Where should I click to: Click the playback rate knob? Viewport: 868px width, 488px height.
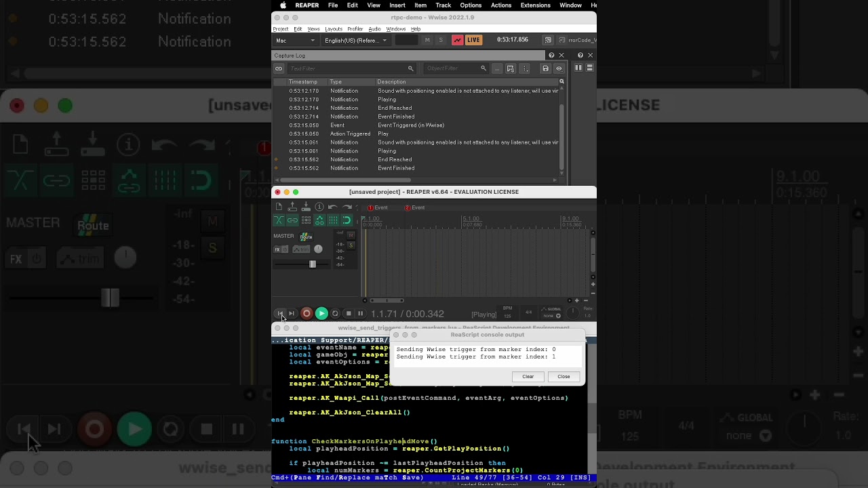pyautogui.click(x=573, y=312)
